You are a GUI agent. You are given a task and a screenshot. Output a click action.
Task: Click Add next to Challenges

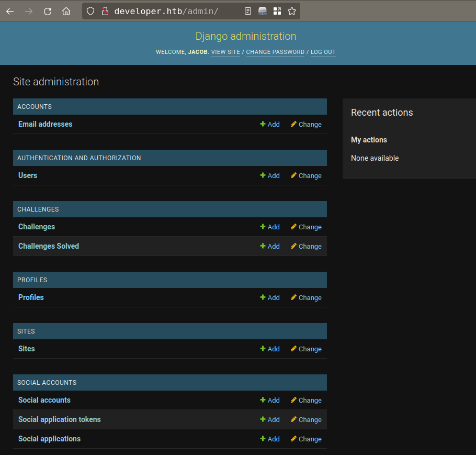269,227
